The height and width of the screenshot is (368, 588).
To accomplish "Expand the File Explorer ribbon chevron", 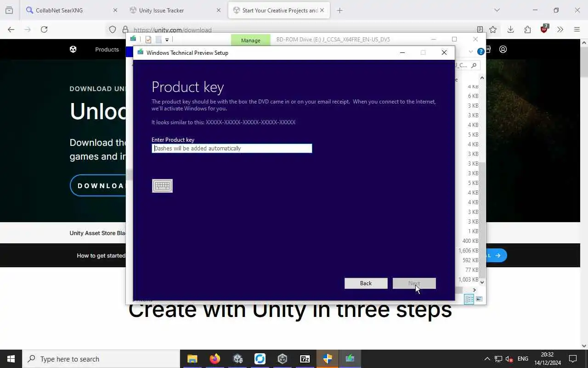I will [470, 52].
